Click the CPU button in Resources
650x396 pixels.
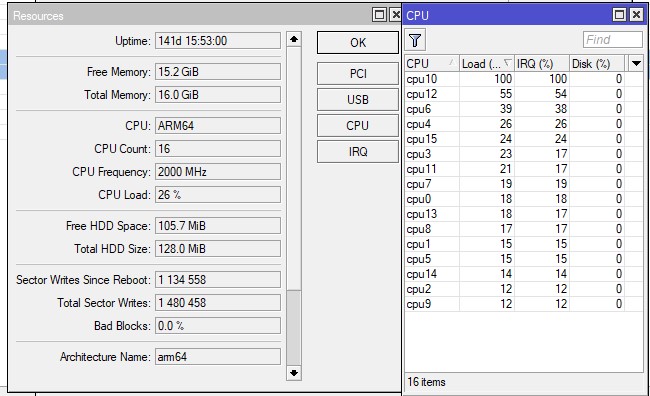(x=358, y=126)
